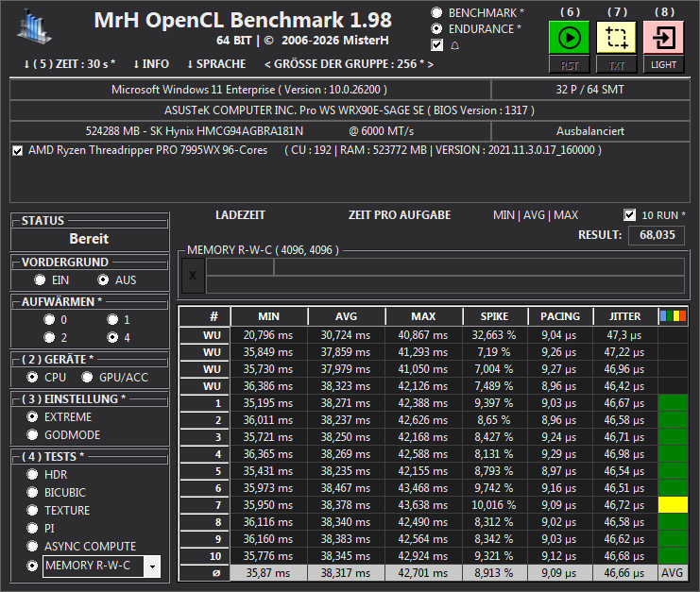Click the X box in the Memory R-W-C panel
700x592 pixels.
(x=193, y=276)
